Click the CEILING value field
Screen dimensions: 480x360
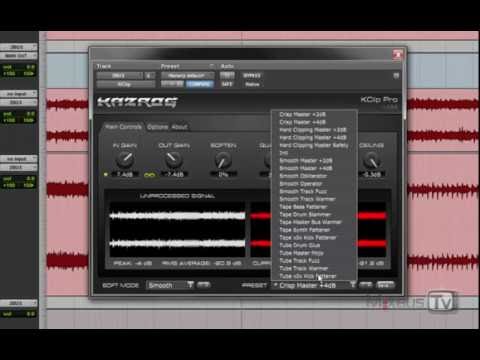(x=372, y=174)
